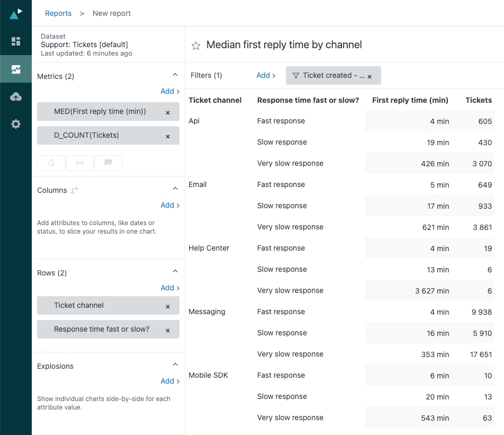Click the New report breadcrumb item

click(111, 13)
